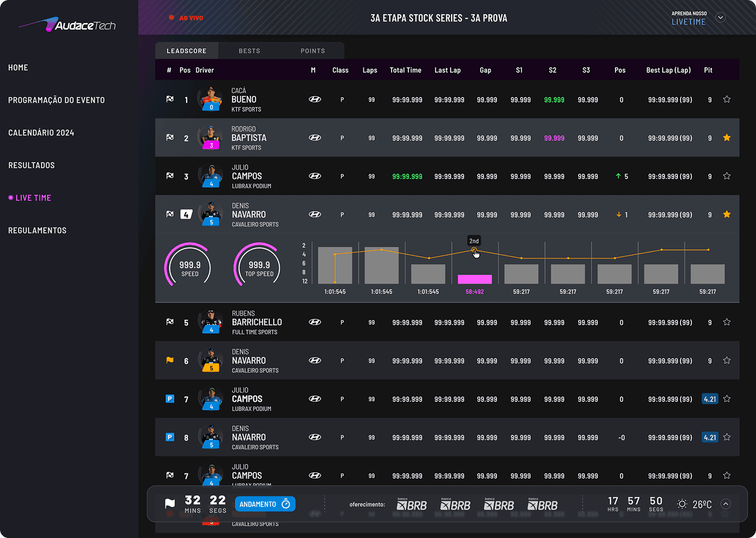The image size is (756, 538).
Task: Click the checkered flag icon beside Rubens Barrichello
Action: [170, 322]
